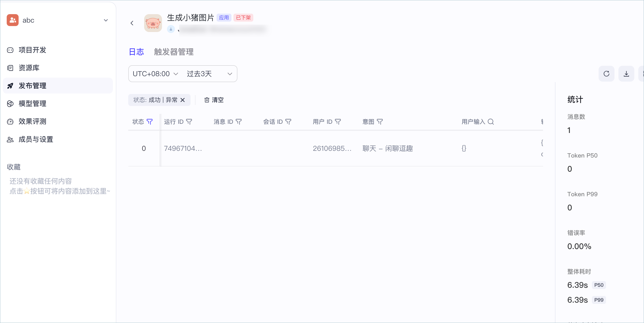Expand the abc workspace switcher chevron
This screenshot has width=644, height=323.
(106, 20)
